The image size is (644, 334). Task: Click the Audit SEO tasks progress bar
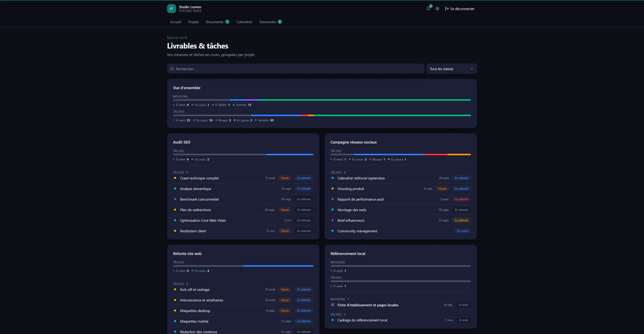[x=243, y=154]
